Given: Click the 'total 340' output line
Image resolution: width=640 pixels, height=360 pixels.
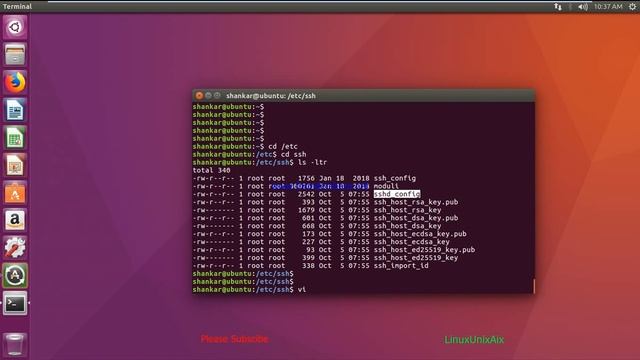Looking at the screenshot, I should tap(211, 170).
